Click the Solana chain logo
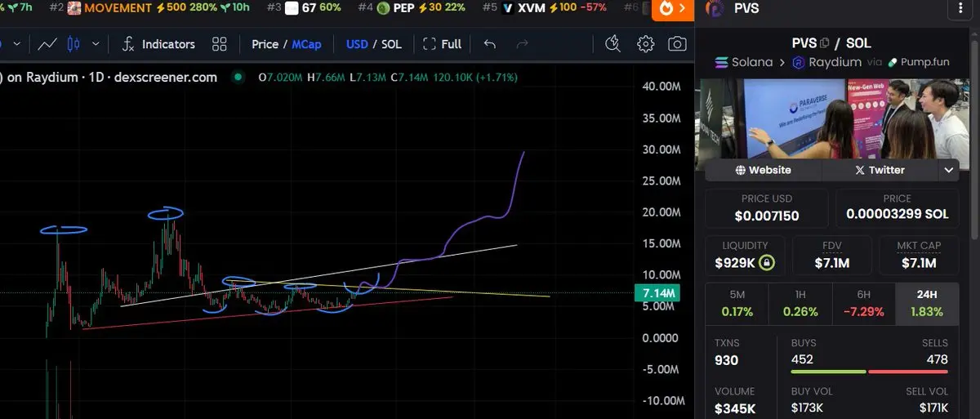Viewport: 980px width, 419px height. tap(721, 62)
